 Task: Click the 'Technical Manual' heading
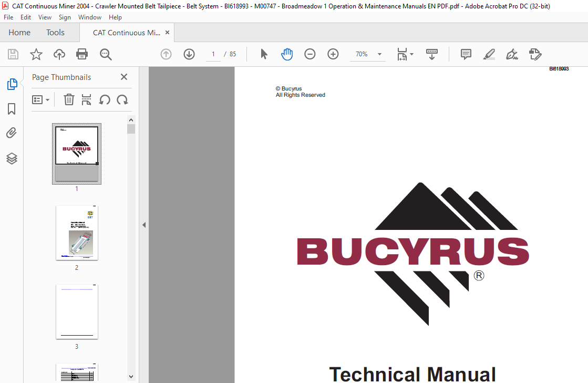click(412, 375)
